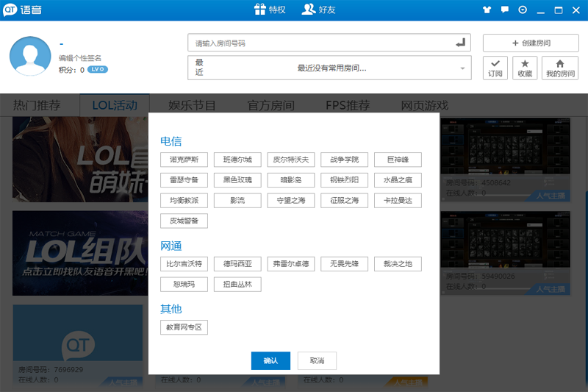Open the 特权 gift icon
Viewport: 588px width, 392px height.
270,10
